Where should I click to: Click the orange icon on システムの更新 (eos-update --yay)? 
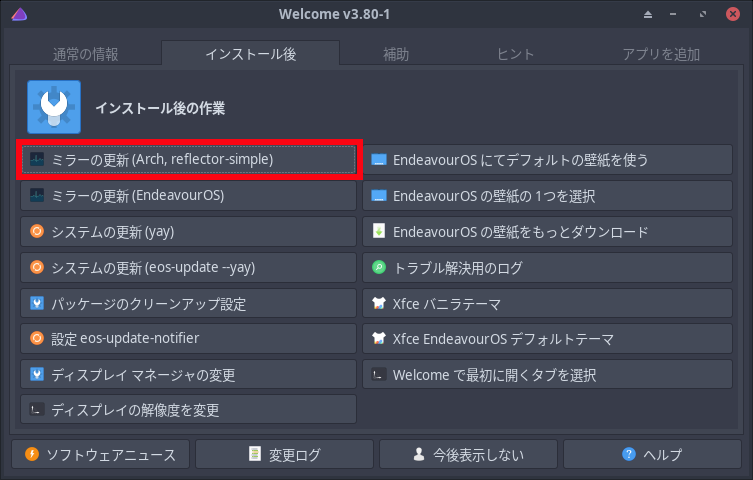(37, 267)
